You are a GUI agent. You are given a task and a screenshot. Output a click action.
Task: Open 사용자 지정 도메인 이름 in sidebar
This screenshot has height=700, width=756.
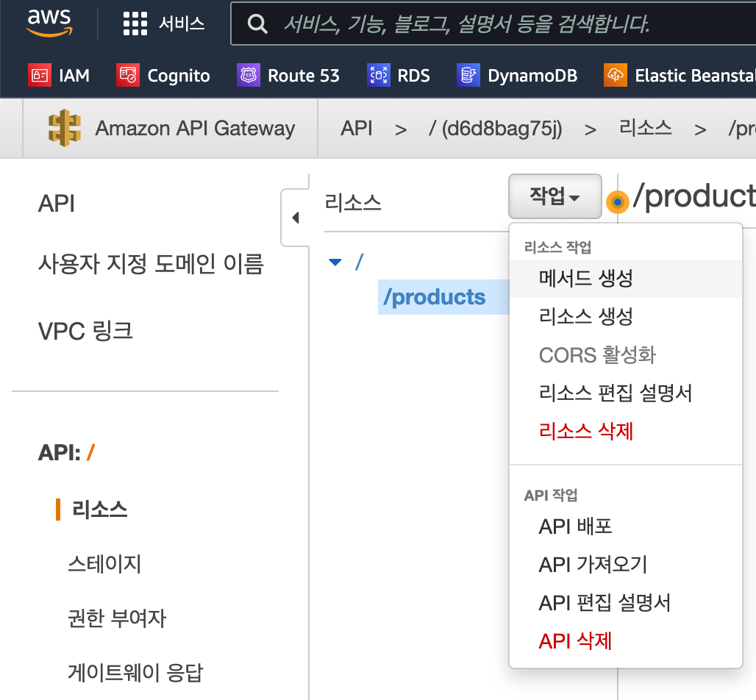click(x=151, y=264)
